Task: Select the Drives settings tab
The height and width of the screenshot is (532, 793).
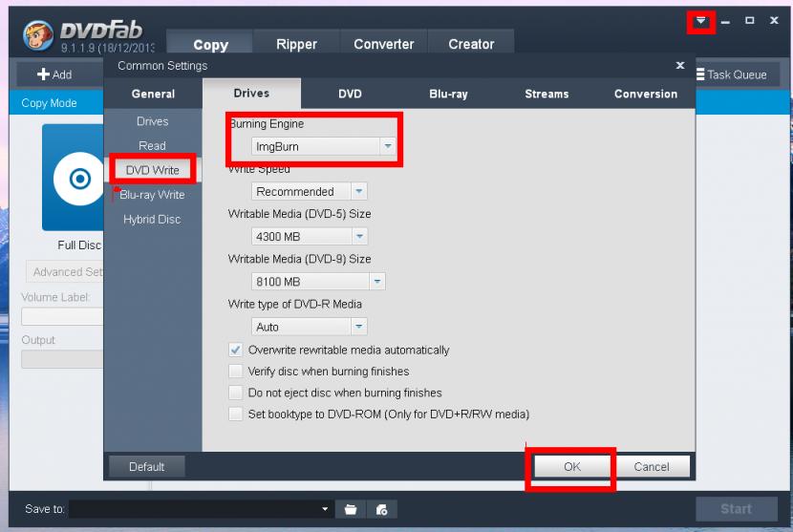Action: click(251, 93)
